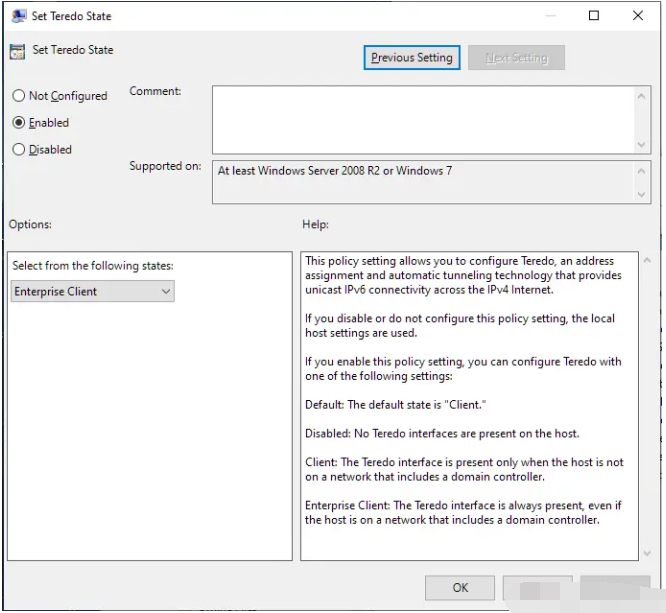
Task: Click the Help pane scroll down arrow
Action: pos(647,553)
